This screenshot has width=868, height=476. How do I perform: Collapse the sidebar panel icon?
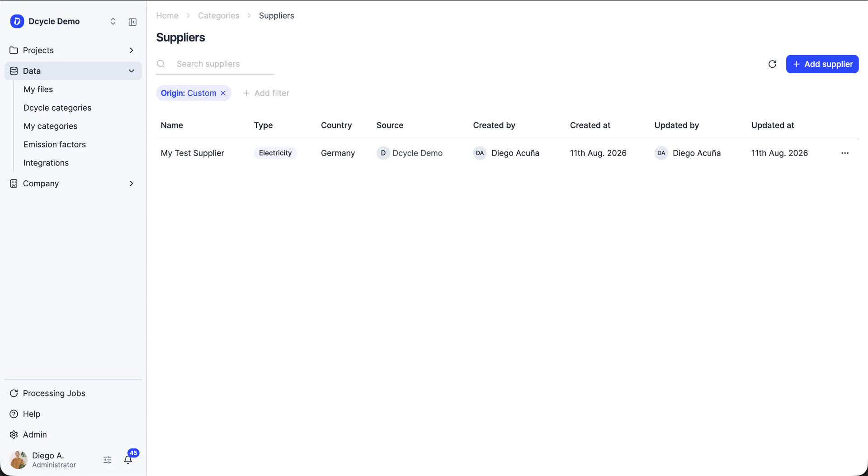pos(132,22)
